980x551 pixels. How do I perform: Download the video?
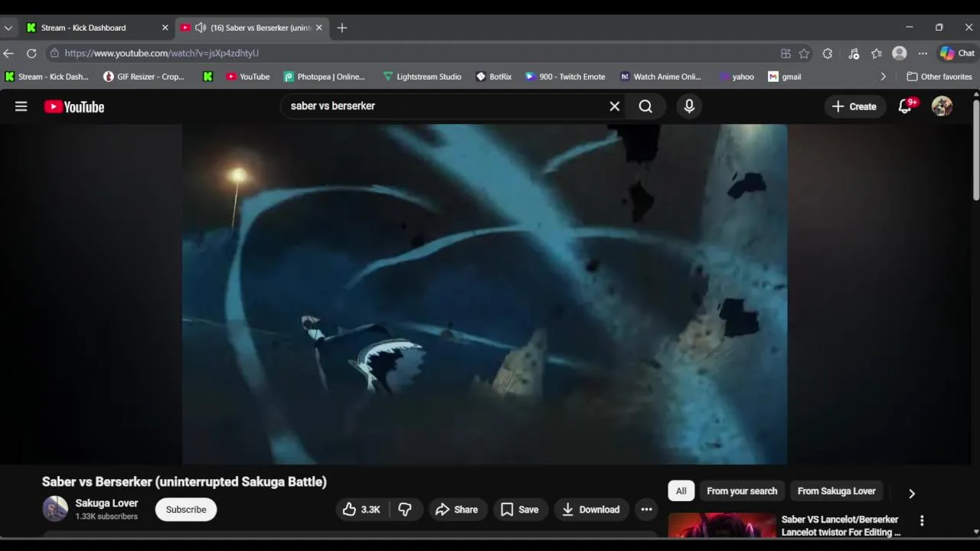click(x=590, y=510)
